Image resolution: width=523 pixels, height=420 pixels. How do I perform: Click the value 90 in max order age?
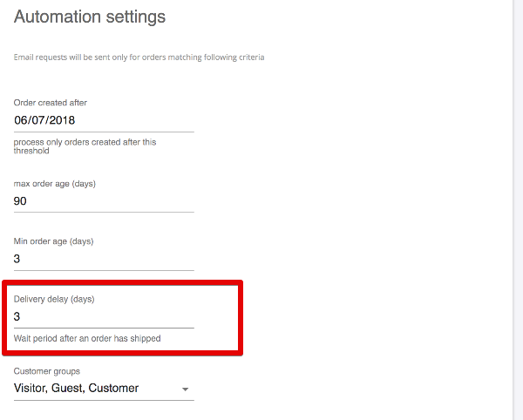click(x=21, y=201)
